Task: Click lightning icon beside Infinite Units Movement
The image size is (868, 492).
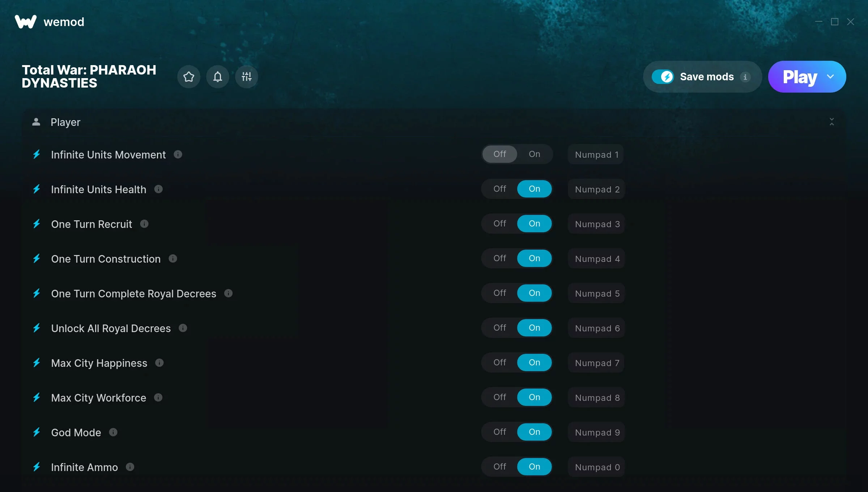Action: [x=37, y=154]
